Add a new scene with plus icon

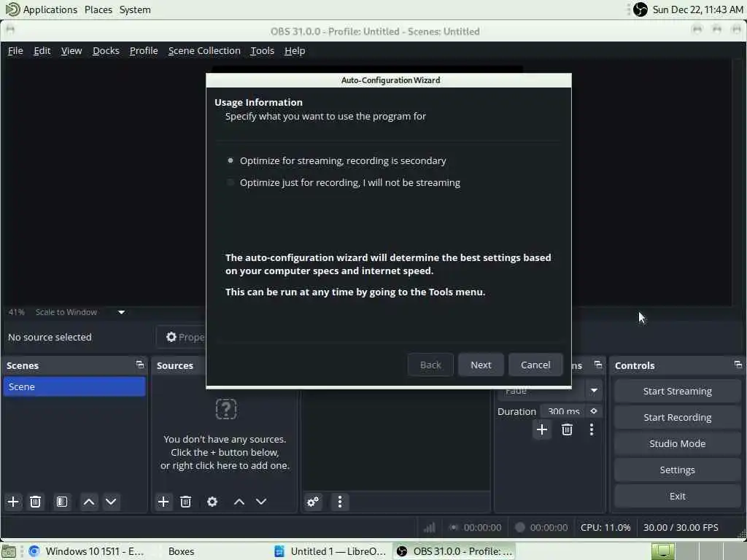point(13,502)
